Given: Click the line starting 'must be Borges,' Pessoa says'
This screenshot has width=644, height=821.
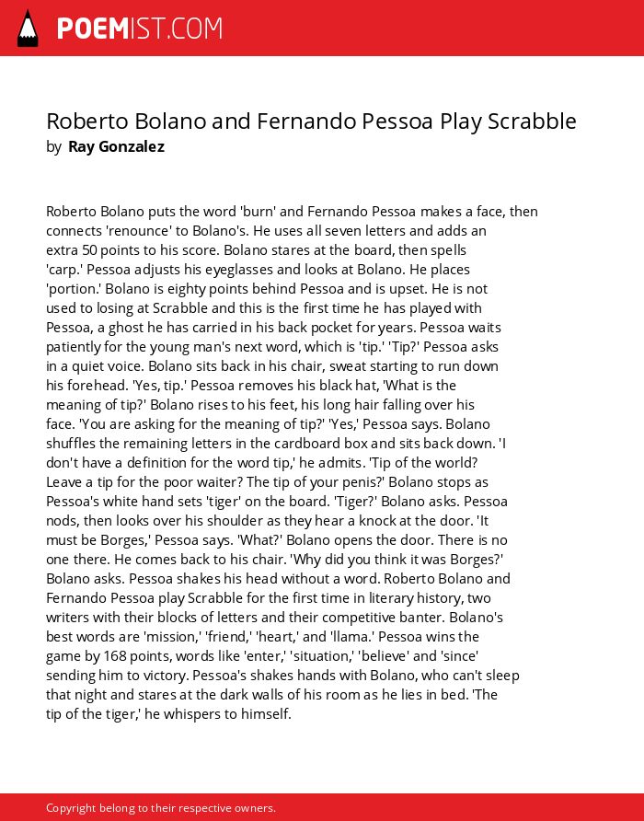Looking at the screenshot, I should tap(276, 540).
